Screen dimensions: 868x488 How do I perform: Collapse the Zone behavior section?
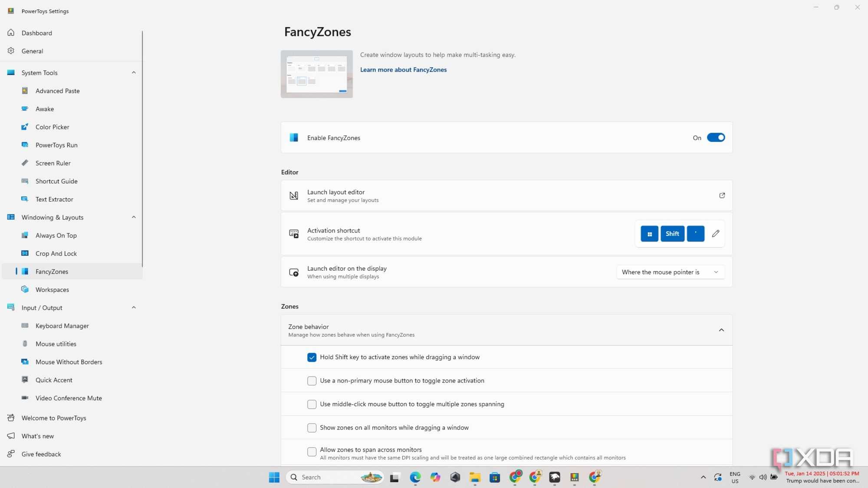(721, 330)
